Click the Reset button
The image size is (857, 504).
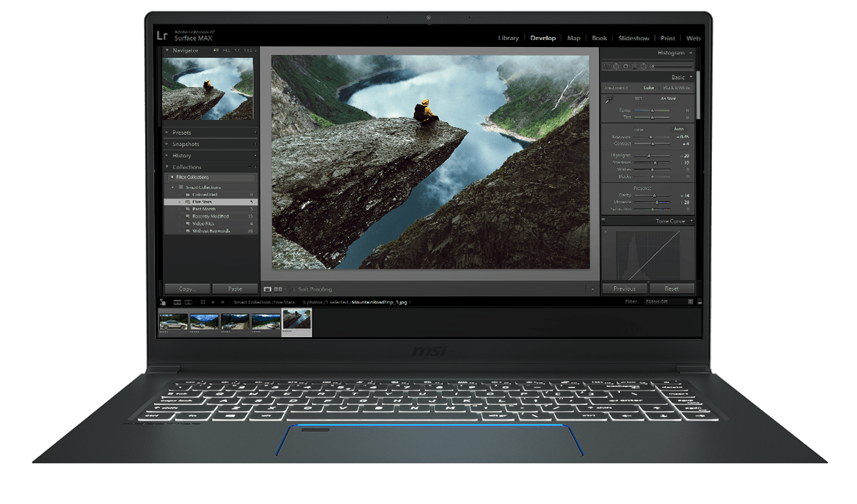click(671, 289)
